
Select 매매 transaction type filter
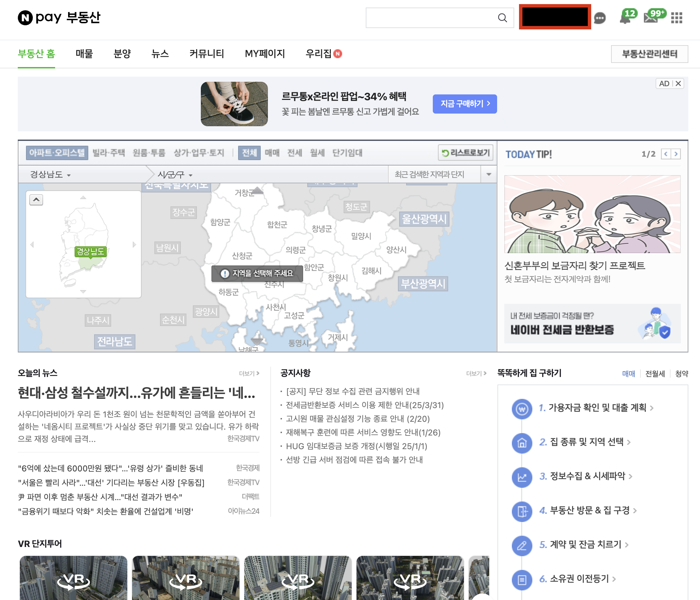[x=272, y=153]
